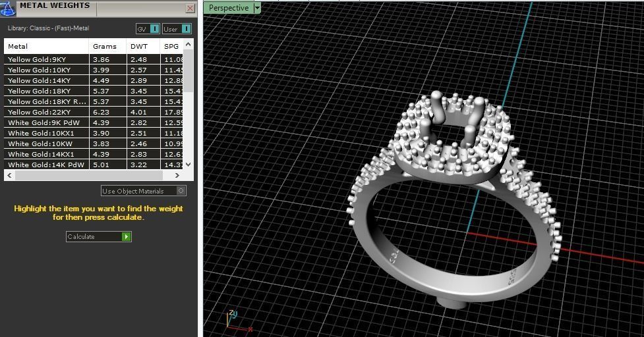Image resolution: width=644 pixels, height=337 pixels.
Task: Click the 2.89 DWT value
Action: (x=138, y=81)
